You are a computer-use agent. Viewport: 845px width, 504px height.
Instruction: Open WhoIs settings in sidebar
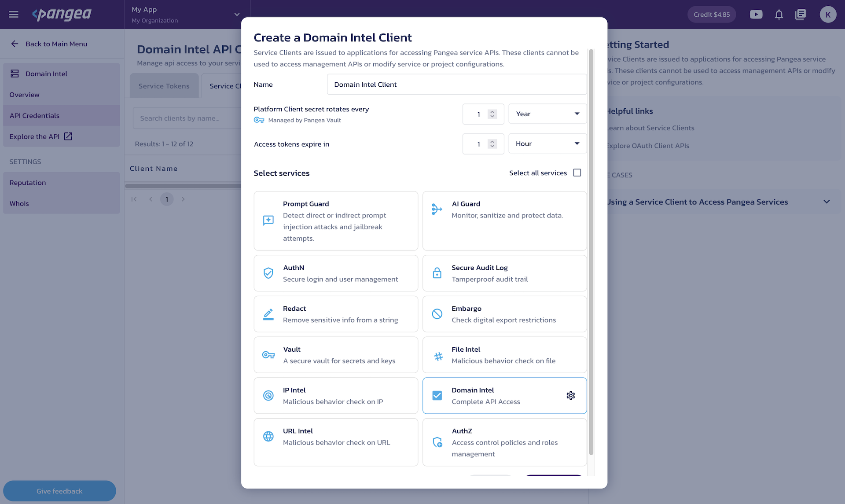coord(61,203)
